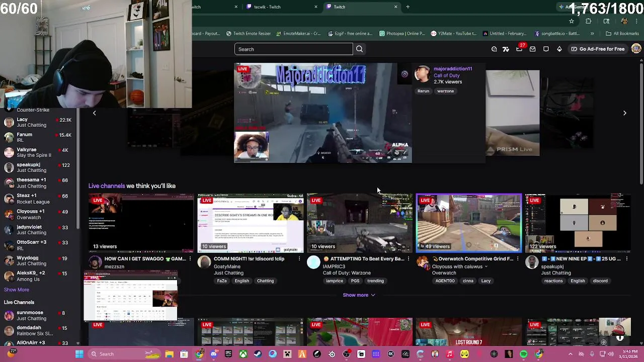Click the AGENT00 tag under Cloyouss stream
The width and height of the screenshot is (644, 362).
(445, 281)
